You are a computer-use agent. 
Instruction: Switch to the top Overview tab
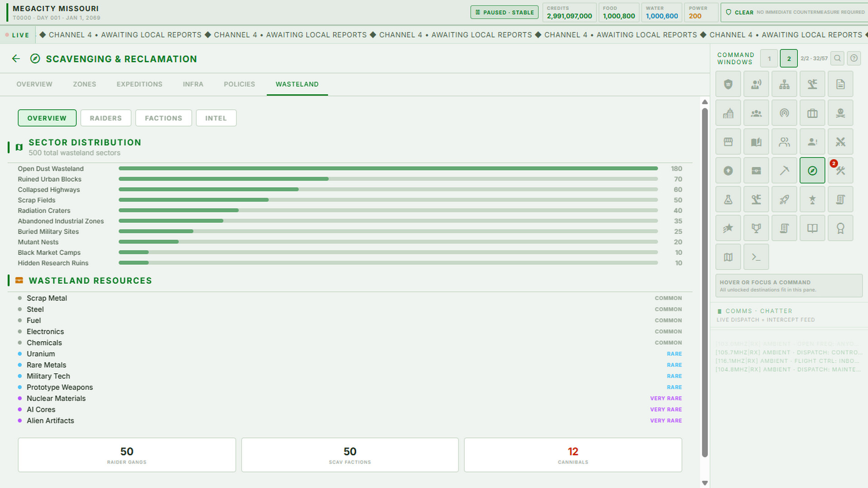pos(34,84)
